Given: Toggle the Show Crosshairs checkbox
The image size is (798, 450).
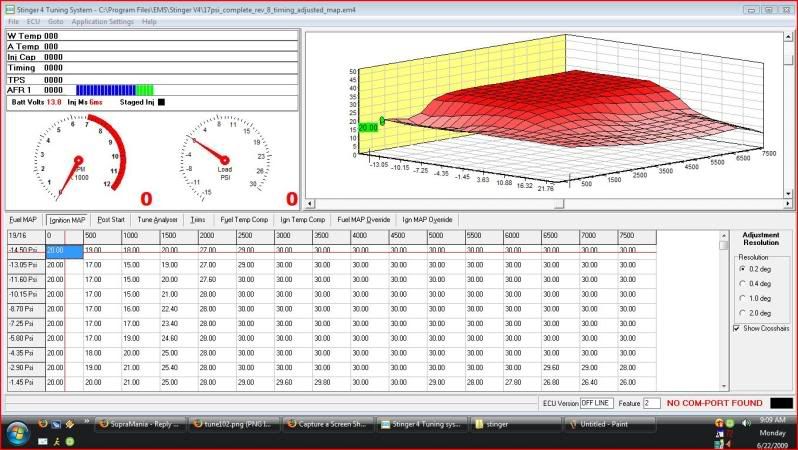Looking at the screenshot, I should pyautogui.click(x=737, y=328).
